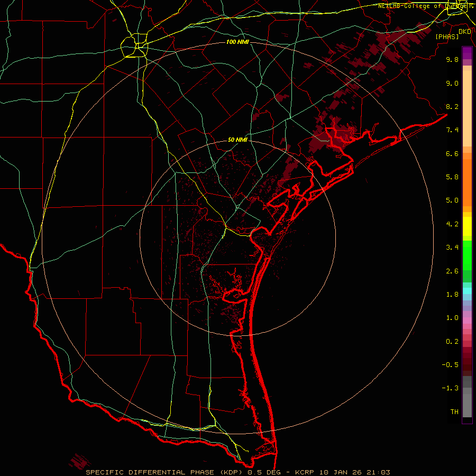
Task: Click the 100 NMI range ring label
Action: (237, 42)
